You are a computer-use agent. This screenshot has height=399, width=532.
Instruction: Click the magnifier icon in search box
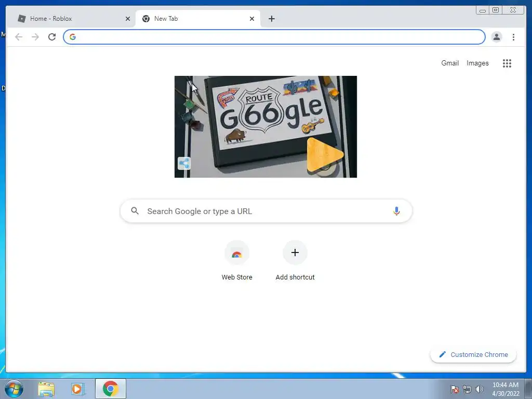click(x=135, y=211)
